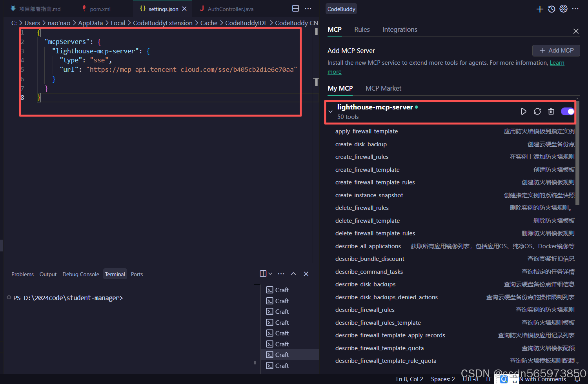Collapse the lighthouse-mcp-server tool list

[331, 112]
